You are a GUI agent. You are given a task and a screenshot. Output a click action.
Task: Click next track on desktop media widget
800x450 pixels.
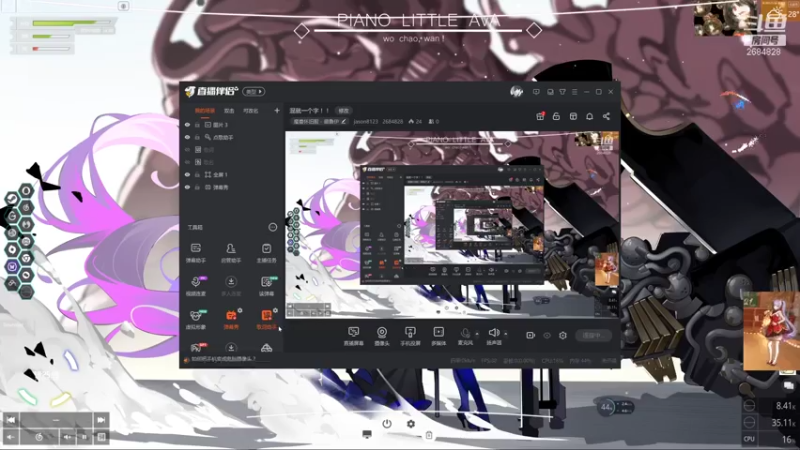[101, 419]
